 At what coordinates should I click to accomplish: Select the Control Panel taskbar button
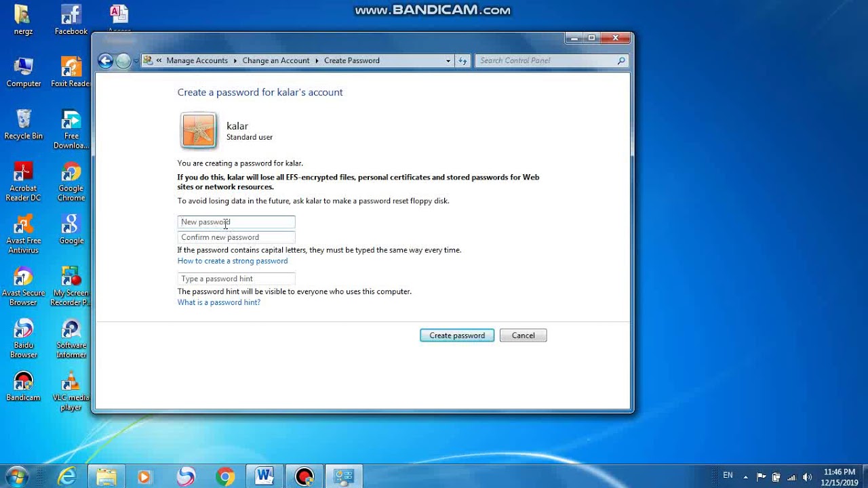coord(344,476)
